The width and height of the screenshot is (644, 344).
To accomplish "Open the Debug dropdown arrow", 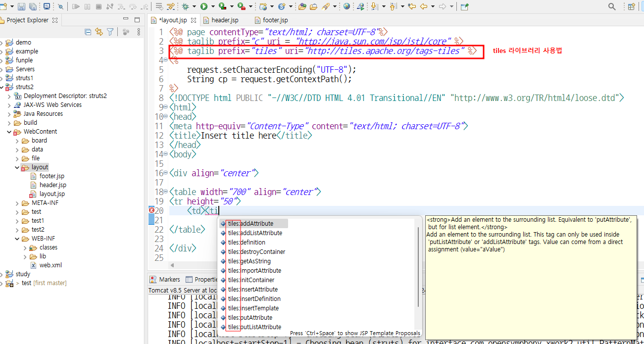I will tap(194, 6).
